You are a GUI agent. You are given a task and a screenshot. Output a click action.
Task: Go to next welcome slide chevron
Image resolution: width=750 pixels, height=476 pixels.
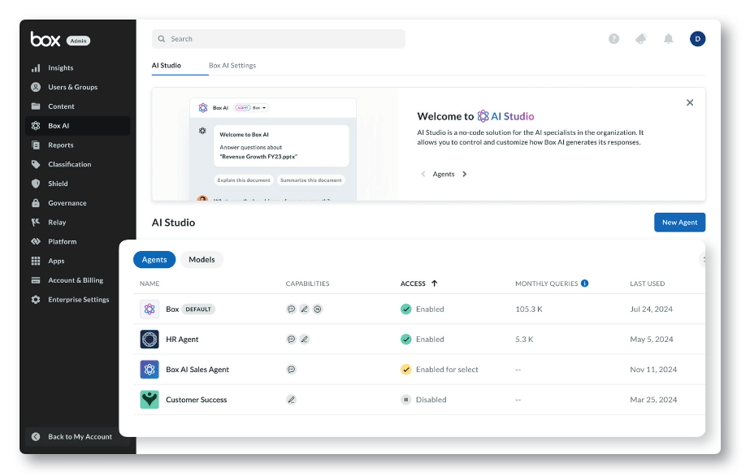(x=464, y=174)
